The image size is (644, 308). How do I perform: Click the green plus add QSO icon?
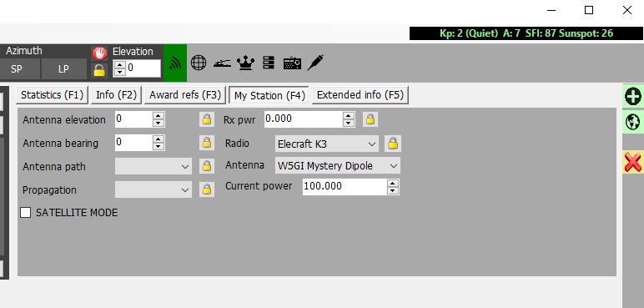tap(633, 97)
